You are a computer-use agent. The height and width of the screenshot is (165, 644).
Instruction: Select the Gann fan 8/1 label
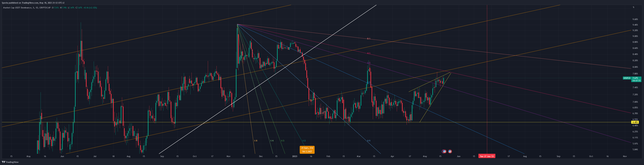tap(369, 39)
